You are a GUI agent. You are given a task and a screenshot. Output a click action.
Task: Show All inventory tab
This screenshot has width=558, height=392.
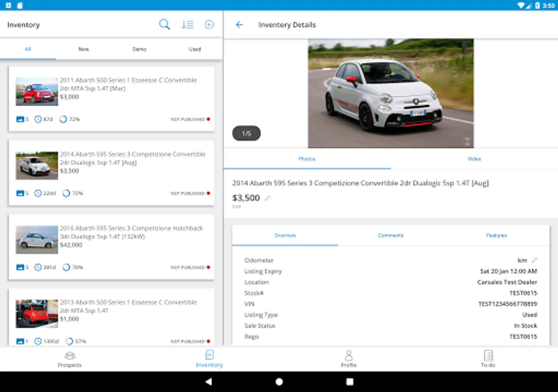(x=28, y=49)
